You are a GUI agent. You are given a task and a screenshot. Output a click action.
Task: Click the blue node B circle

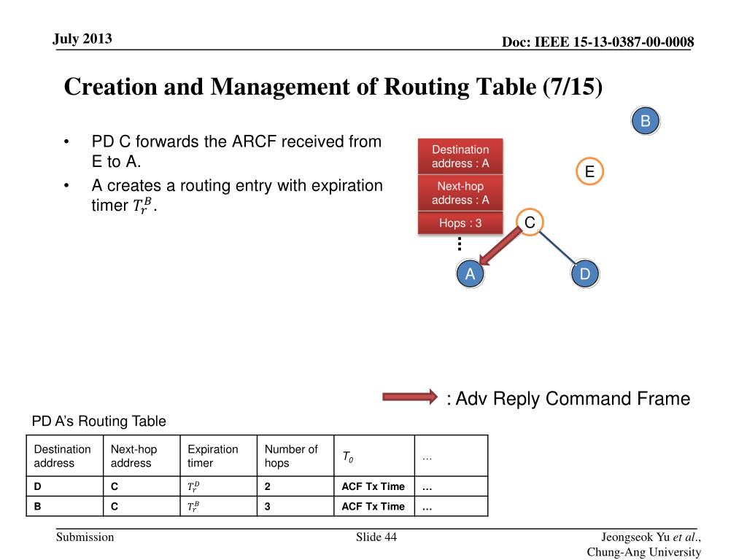pos(645,120)
